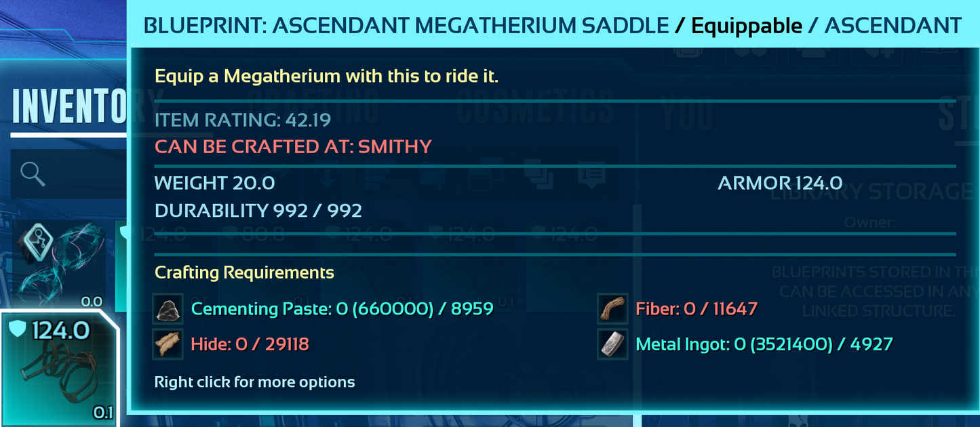Click the 'Can be crafted at: Smithy' text

point(293,146)
